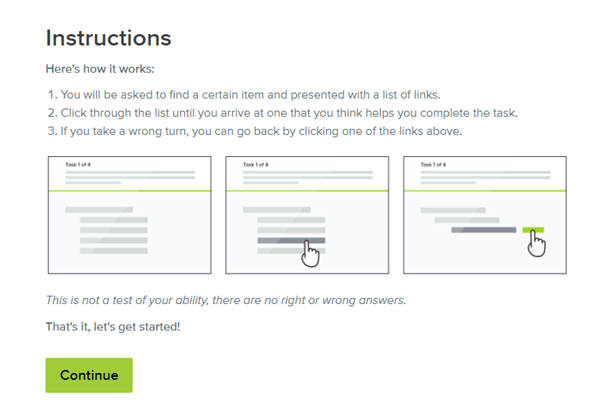Click the dark highlighted bar in middle illustration

pos(291,241)
